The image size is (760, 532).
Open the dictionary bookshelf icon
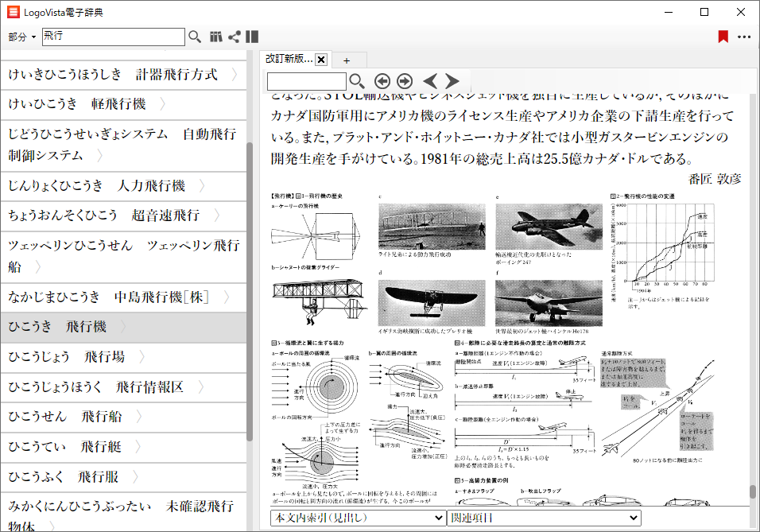pyautogui.click(x=215, y=37)
